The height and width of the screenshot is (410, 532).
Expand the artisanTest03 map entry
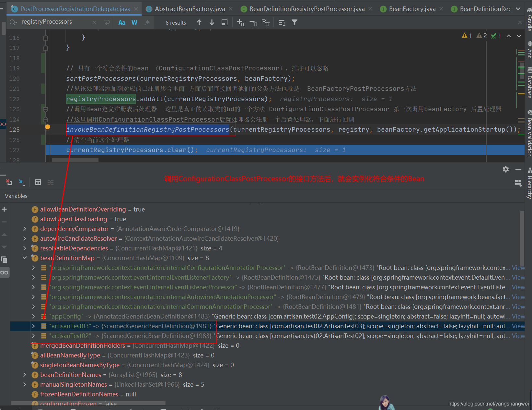coord(33,326)
